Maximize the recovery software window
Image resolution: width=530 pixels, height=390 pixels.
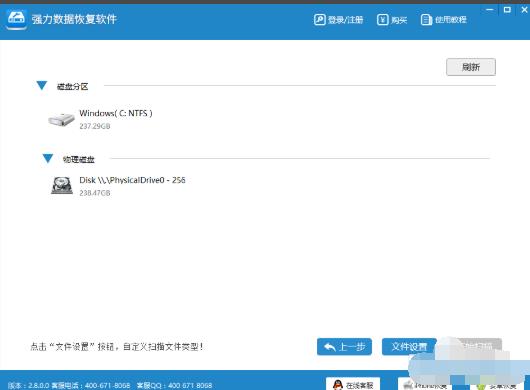[507, 10]
